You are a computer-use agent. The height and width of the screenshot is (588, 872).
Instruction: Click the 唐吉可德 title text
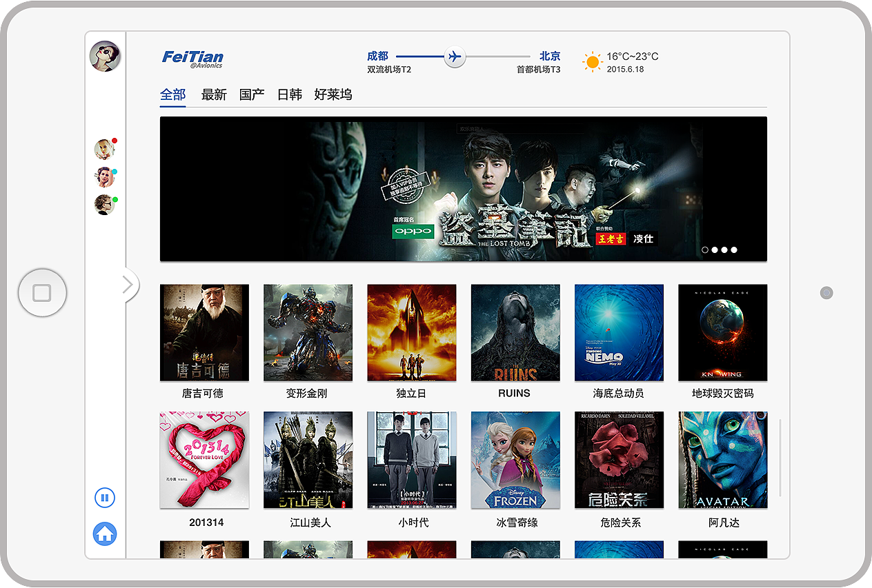click(202, 394)
